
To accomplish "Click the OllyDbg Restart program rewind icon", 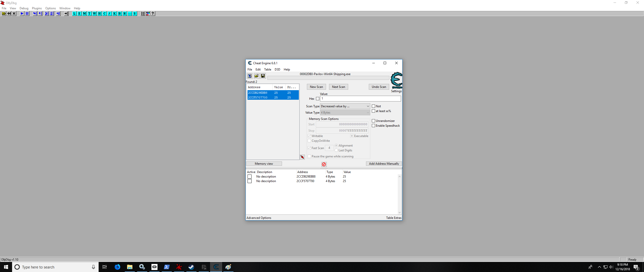I will tap(9, 14).
